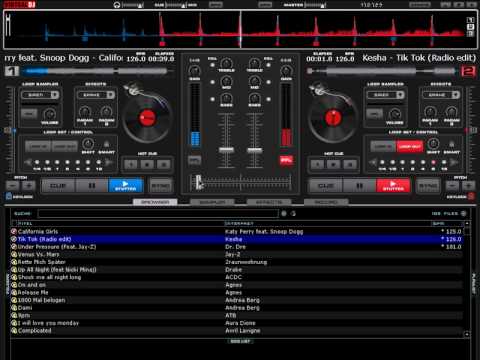Click Loop In on left deck
The width and height of the screenshot is (480, 360).
click(38, 146)
